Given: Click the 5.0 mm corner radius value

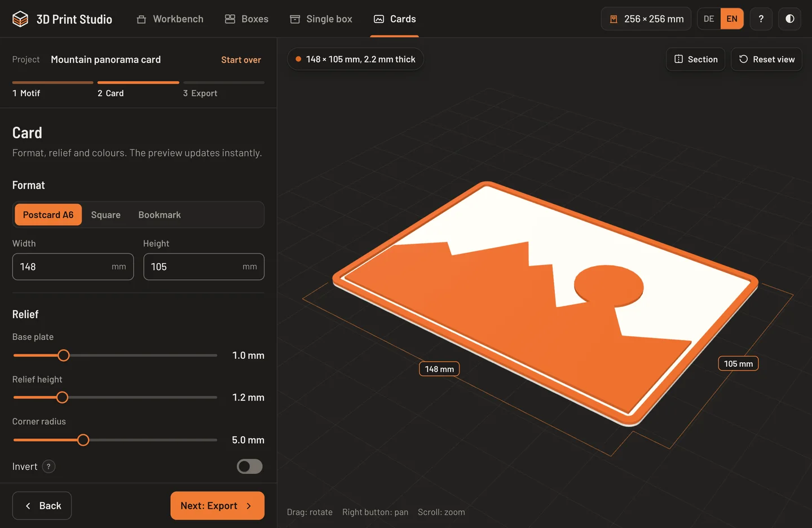Looking at the screenshot, I should (248, 440).
